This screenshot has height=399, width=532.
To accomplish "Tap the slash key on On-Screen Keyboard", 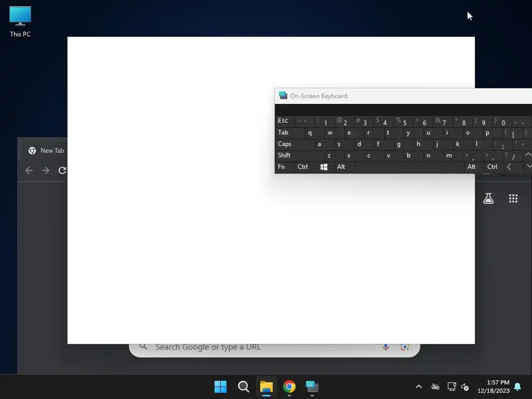I will [512, 155].
